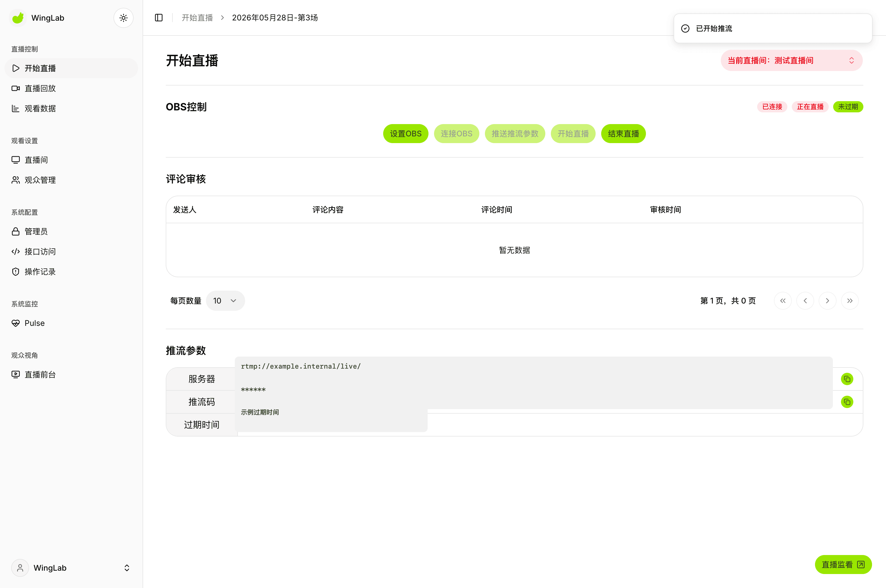Click the 开始直播 button in OBS控制
Screen dimensions: 886x588
click(x=573, y=134)
